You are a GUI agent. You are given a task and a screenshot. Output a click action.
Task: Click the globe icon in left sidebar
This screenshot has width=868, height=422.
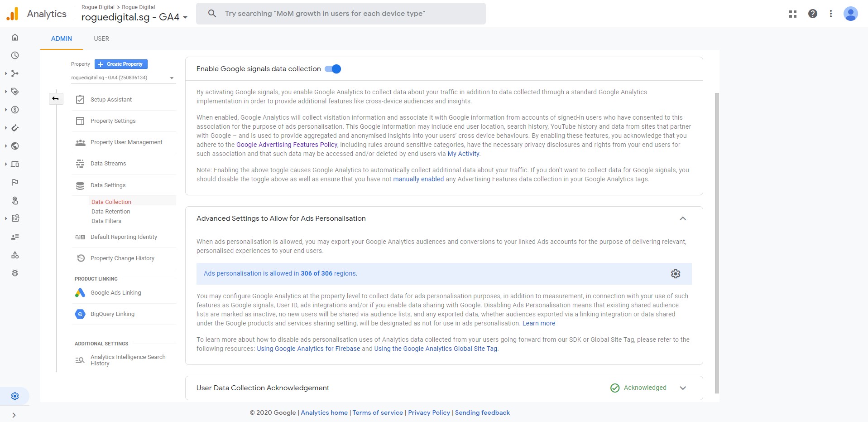[x=15, y=146]
